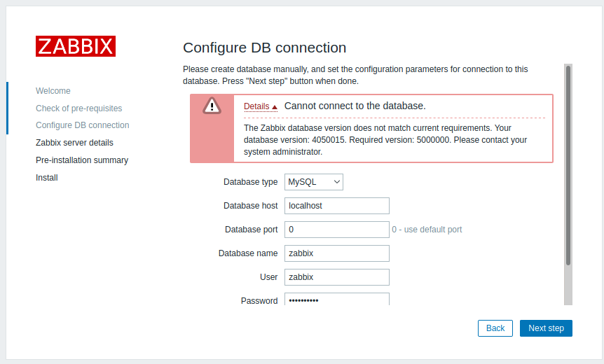Click the warning triangle icon
Viewport: 604px width, 364px height.
tap(212, 106)
